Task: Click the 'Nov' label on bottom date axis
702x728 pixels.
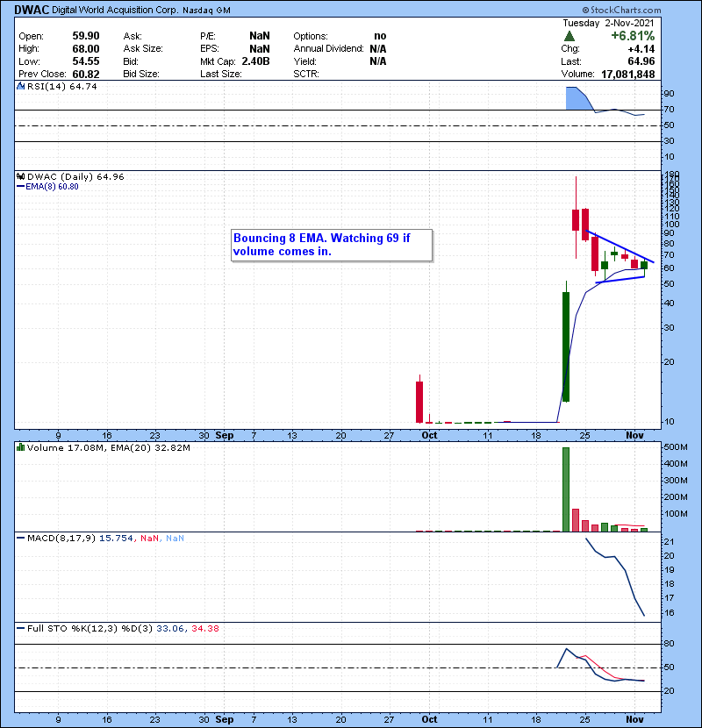Action: click(634, 719)
